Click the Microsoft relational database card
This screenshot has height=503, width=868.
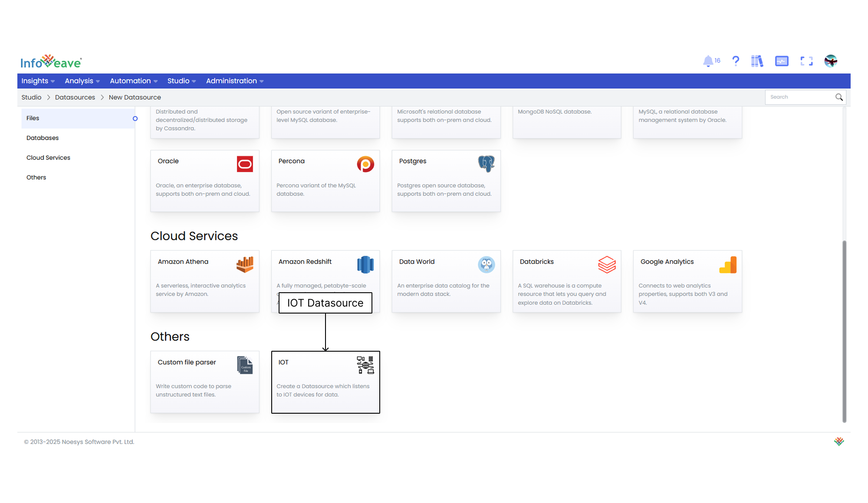coord(446,123)
